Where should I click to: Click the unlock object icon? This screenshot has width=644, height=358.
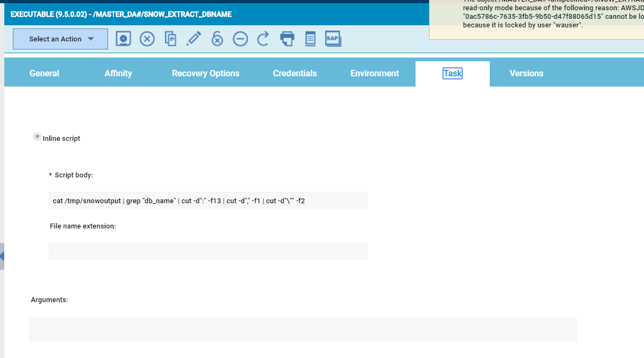217,38
